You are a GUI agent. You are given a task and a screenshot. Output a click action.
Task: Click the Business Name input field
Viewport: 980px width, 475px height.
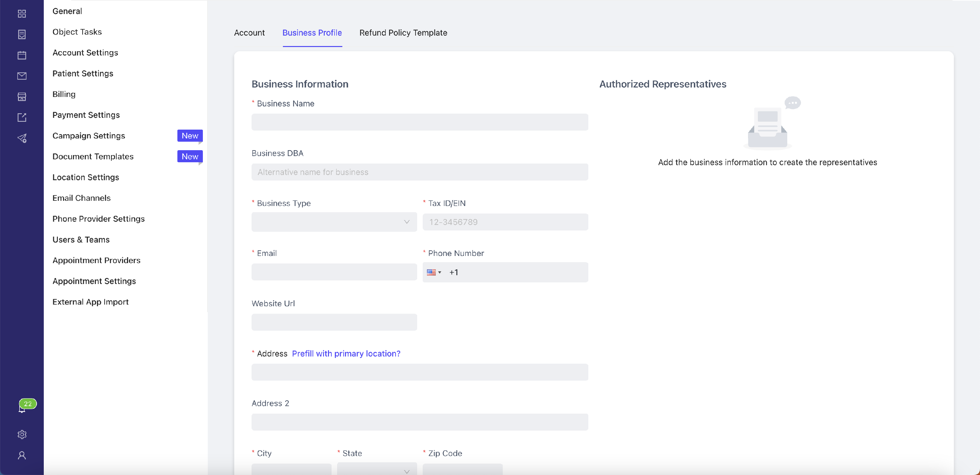pos(420,122)
